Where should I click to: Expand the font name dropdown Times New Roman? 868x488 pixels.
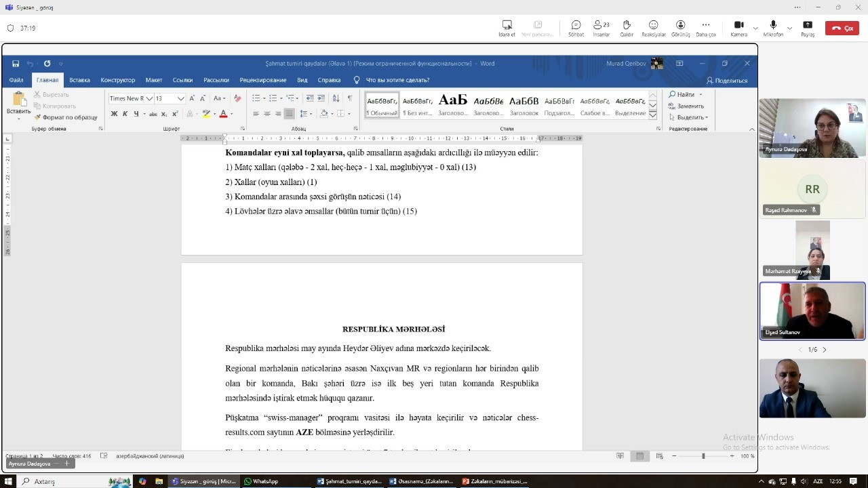tap(149, 99)
